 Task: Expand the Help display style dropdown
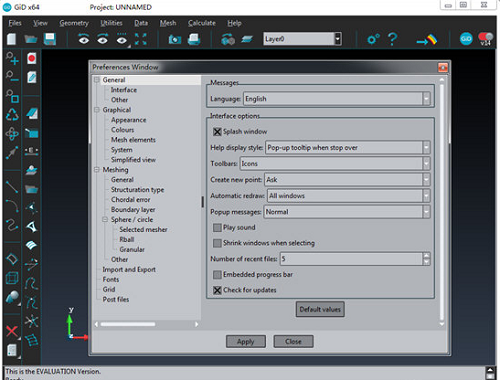pyautogui.click(x=348, y=148)
